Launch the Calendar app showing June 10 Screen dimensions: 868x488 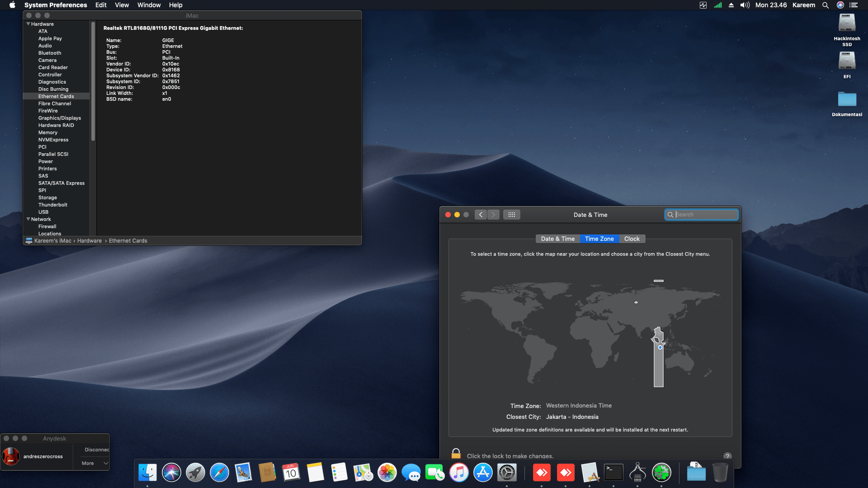point(292,472)
